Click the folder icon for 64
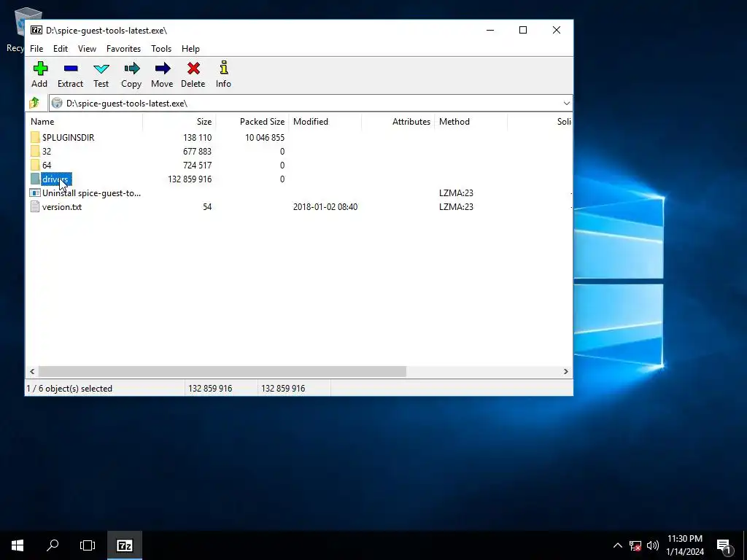The height and width of the screenshot is (560, 747). pos(35,166)
